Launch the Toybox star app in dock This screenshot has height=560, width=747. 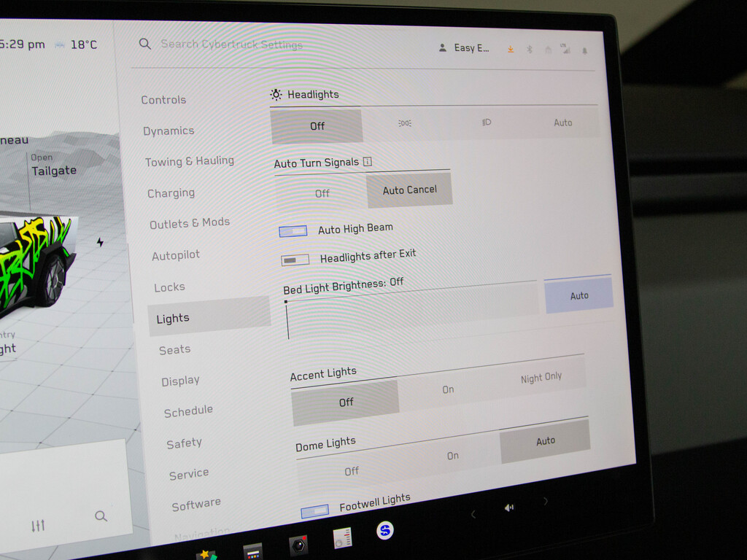(206, 555)
